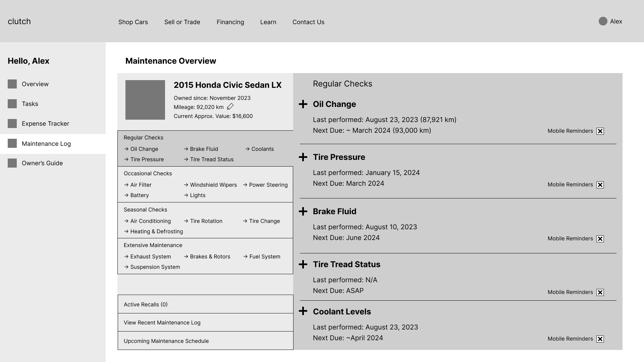
Task: Expand Coolant Levels with the plus icon
Action: [303, 311]
